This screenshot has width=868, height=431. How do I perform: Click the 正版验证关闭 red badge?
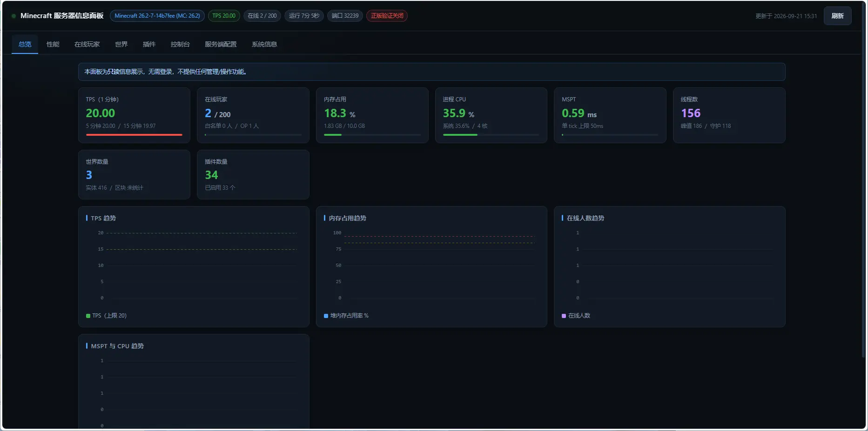coord(387,16)
